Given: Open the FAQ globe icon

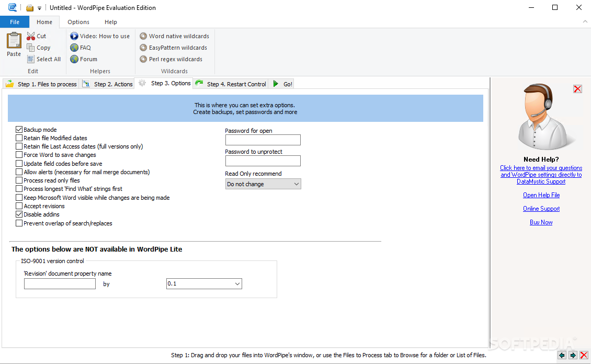Looking at the screenshot, I should (74, 48).
